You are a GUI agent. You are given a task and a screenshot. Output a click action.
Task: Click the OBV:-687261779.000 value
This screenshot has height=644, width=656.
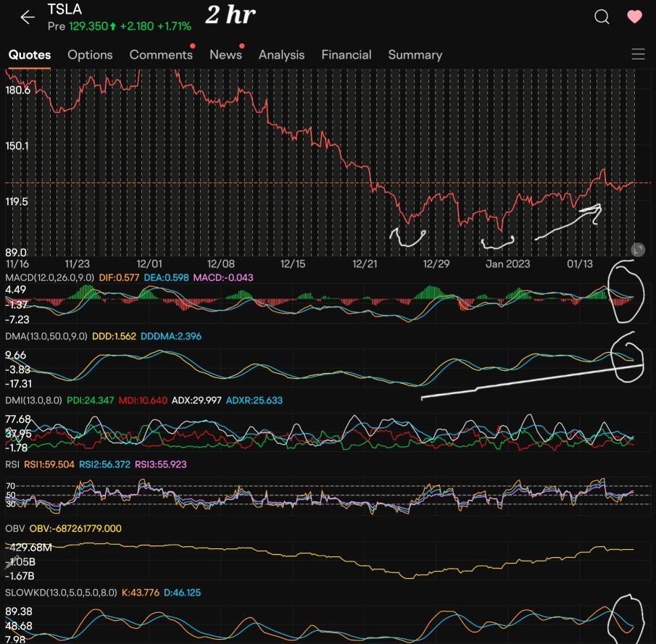(x=75, y=529)
